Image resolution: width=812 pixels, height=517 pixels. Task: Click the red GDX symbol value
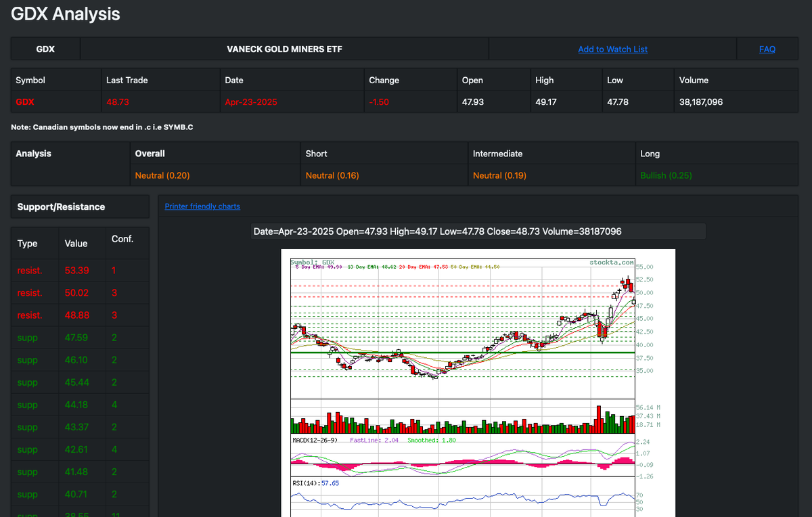tap(25, 102)
